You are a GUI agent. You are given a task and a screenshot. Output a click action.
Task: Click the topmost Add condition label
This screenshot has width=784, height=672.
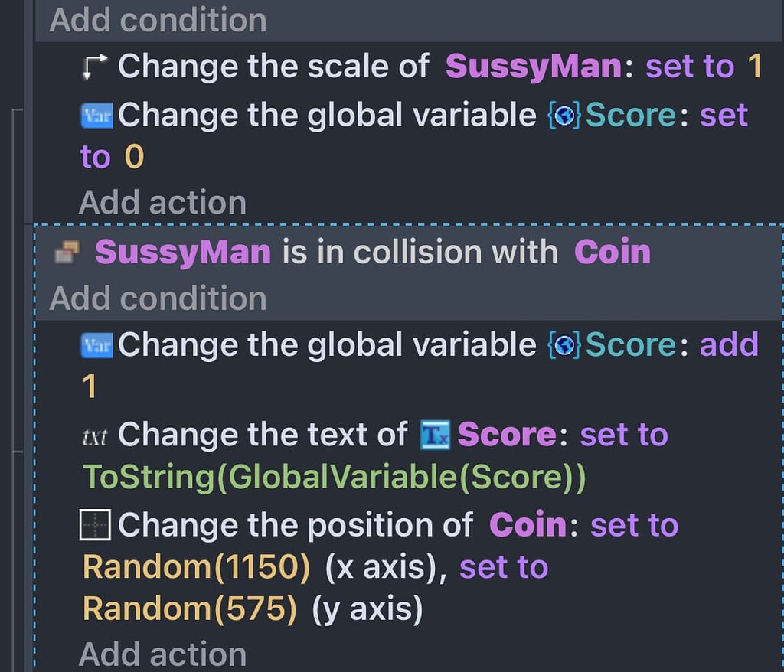155,20
